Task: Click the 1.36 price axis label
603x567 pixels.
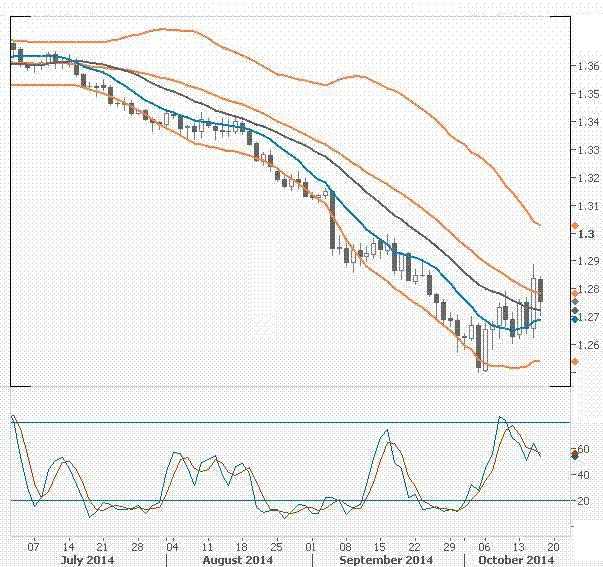Action: pyautogui.click(x=589, y=66)
